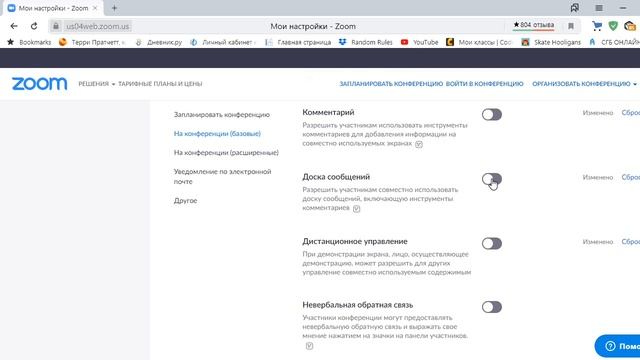Open the Дневник.ру bookmark
Image resolution: width=640 pixels, height=360 pixels.
(x=159, y=42)
